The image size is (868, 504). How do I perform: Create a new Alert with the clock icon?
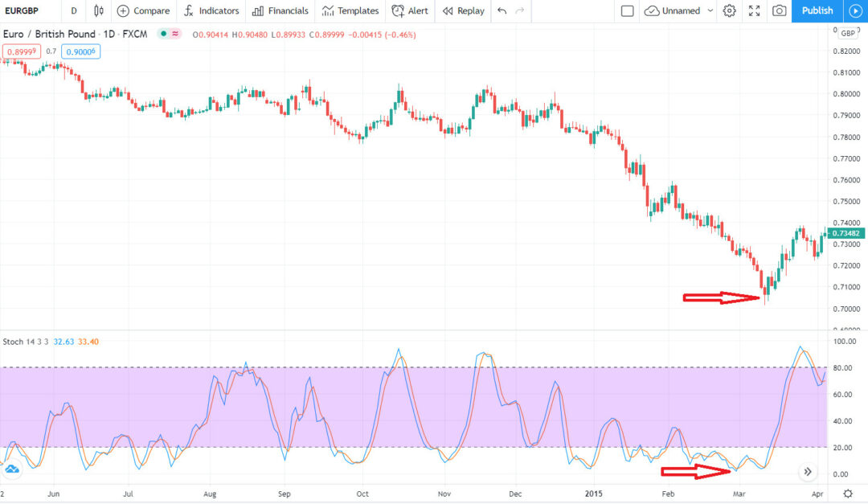(x=410, y=10)
